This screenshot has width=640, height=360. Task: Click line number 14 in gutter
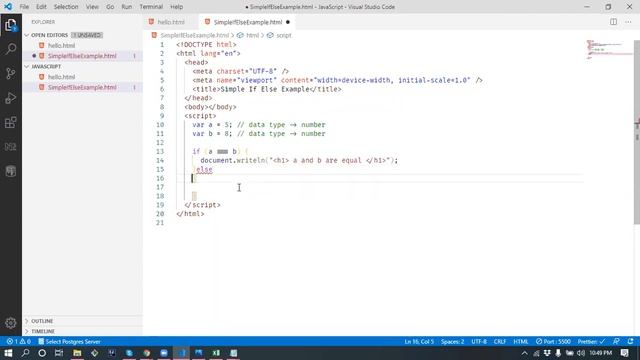click(x=160, y=160)
